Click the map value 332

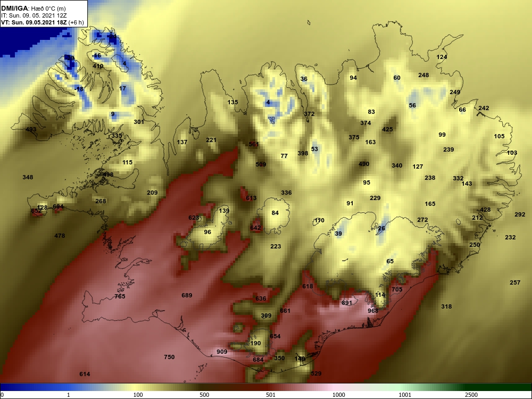458,178
